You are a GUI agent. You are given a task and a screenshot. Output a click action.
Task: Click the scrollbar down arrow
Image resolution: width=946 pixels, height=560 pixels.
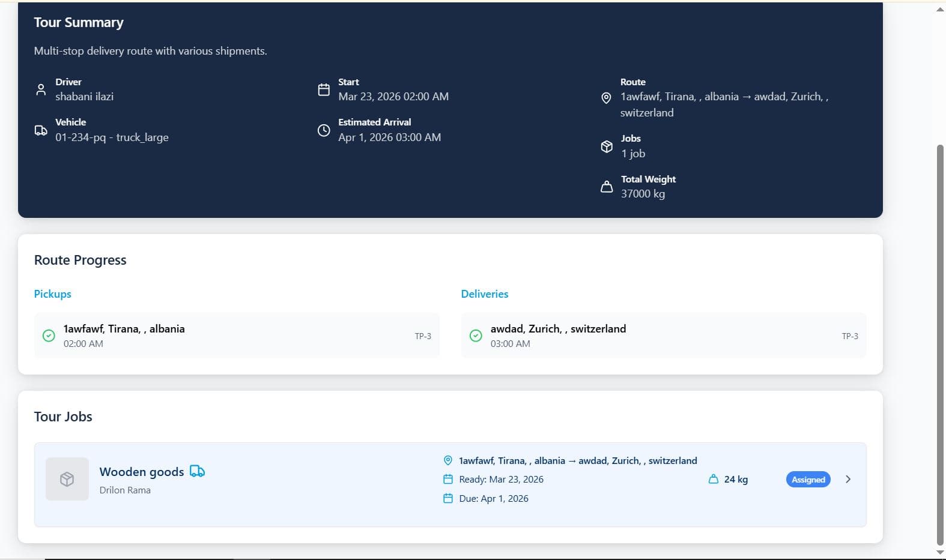940,552
